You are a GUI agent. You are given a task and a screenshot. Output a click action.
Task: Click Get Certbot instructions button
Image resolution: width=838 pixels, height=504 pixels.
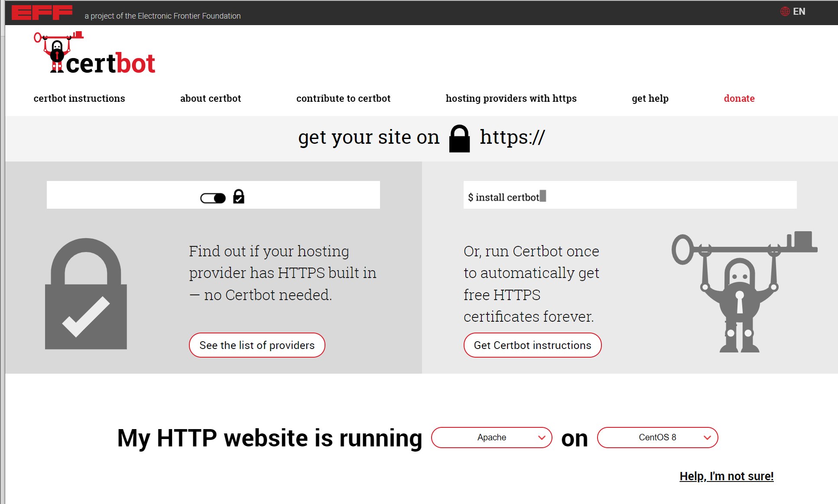pyautogui.click(x=533, y=345)
